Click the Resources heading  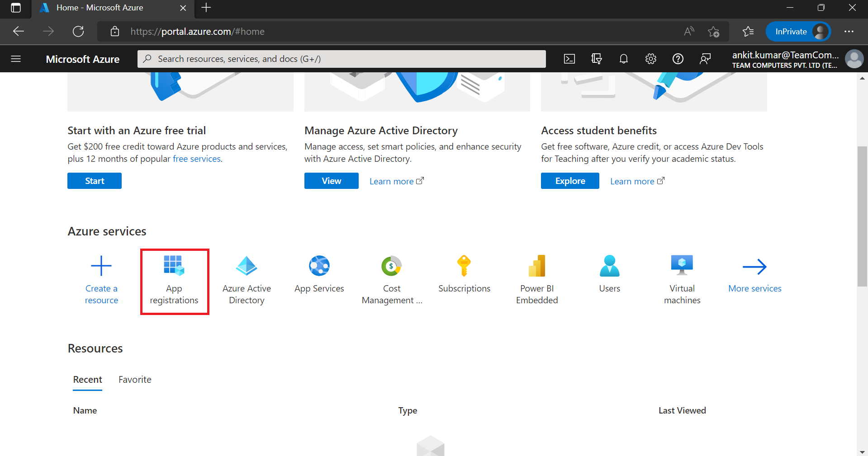point(95,348)
